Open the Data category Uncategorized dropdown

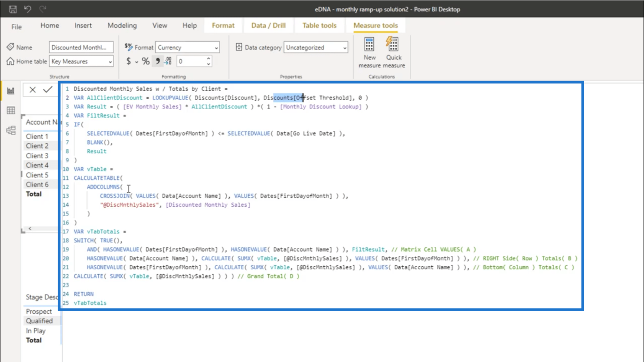click(316, 48)
